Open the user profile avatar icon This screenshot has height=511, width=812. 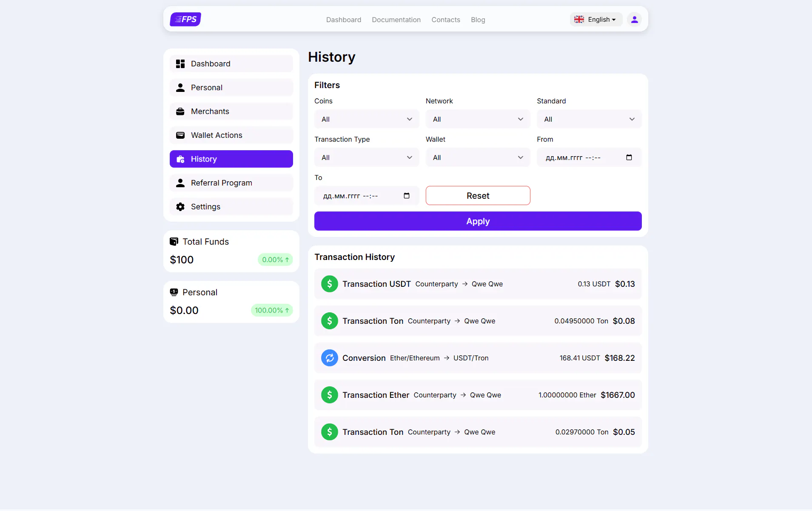click(634, 20)
